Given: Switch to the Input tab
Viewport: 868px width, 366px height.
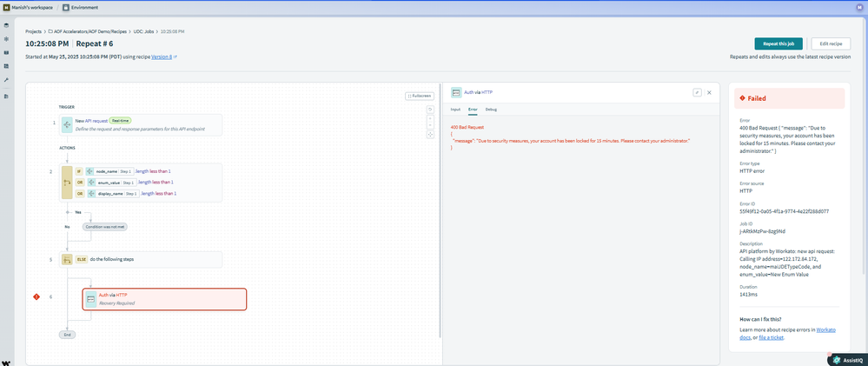Looking at the screenshot, I should pos(455,110).
